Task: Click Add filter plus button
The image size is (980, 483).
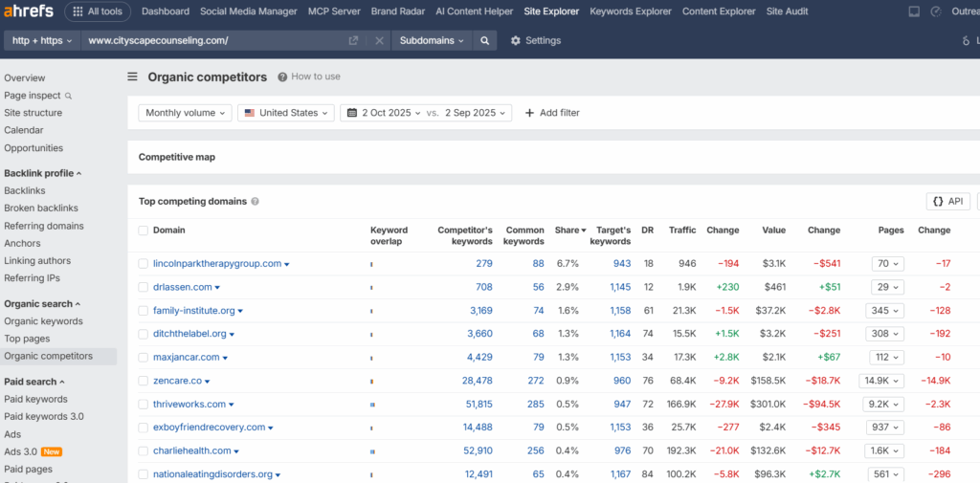Action: pos(552,113)
